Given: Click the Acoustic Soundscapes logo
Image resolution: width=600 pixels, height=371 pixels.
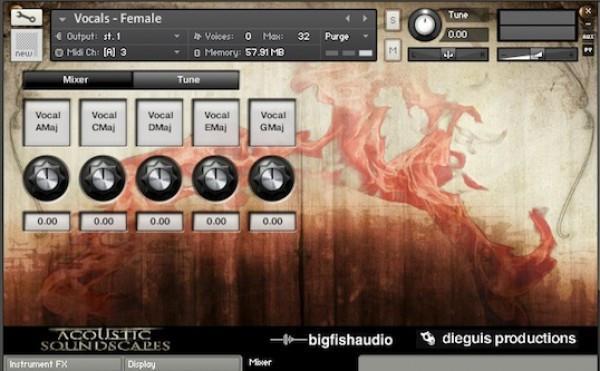Looking at the screenshot, I should click(x=105, y=340).
